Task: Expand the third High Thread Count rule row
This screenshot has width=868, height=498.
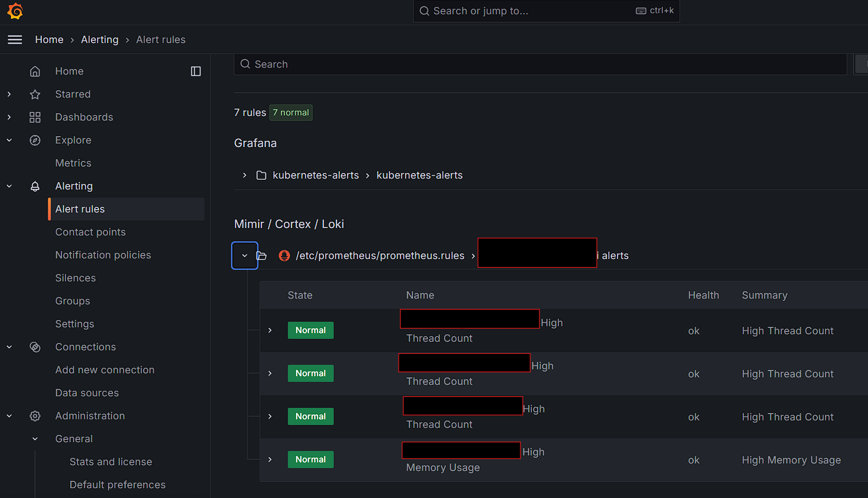Action: (270, 416)
